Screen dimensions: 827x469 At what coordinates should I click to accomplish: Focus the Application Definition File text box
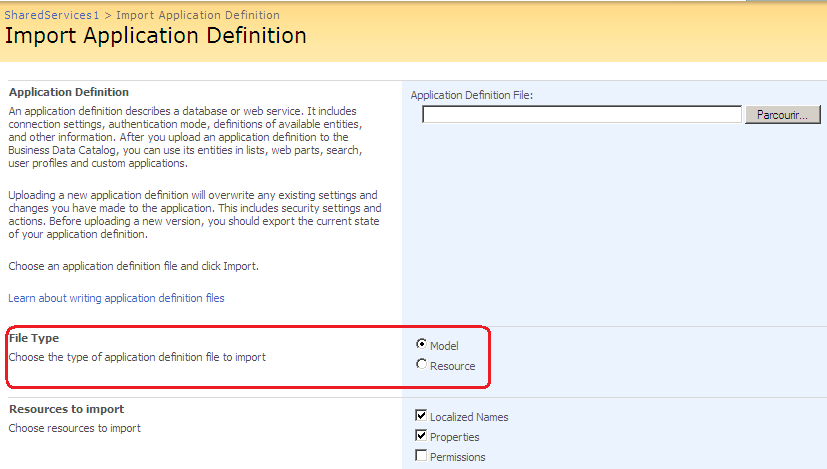coord(581,115)
